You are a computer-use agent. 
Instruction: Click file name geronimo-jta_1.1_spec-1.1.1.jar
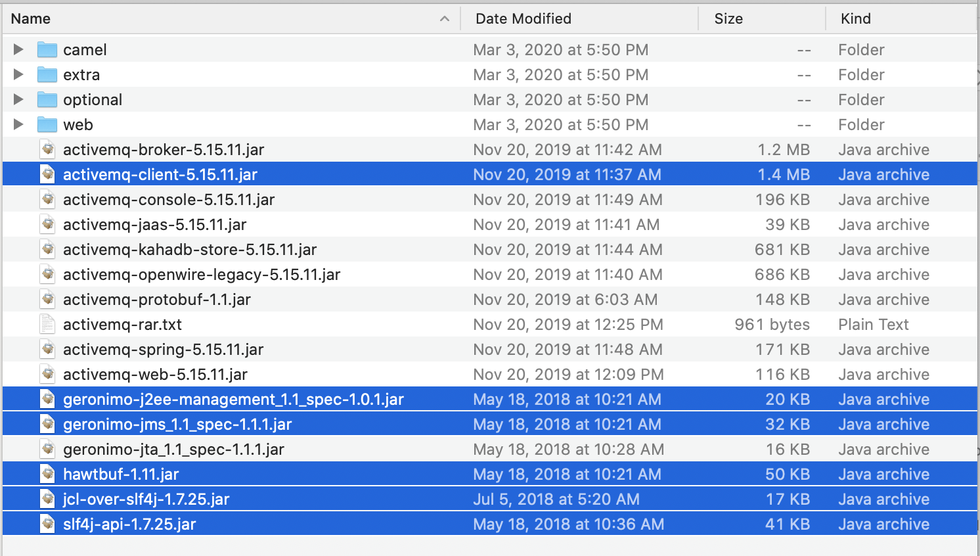(x=173, y=450)
